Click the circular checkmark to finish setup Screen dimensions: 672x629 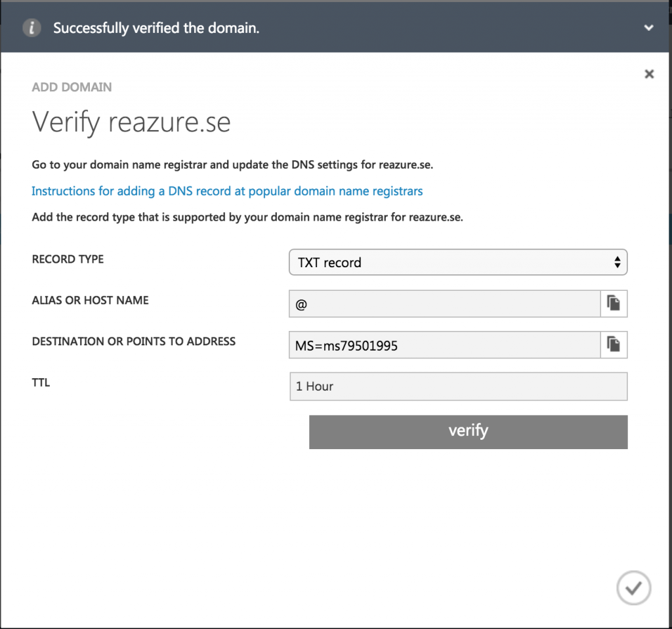[633, 588]
